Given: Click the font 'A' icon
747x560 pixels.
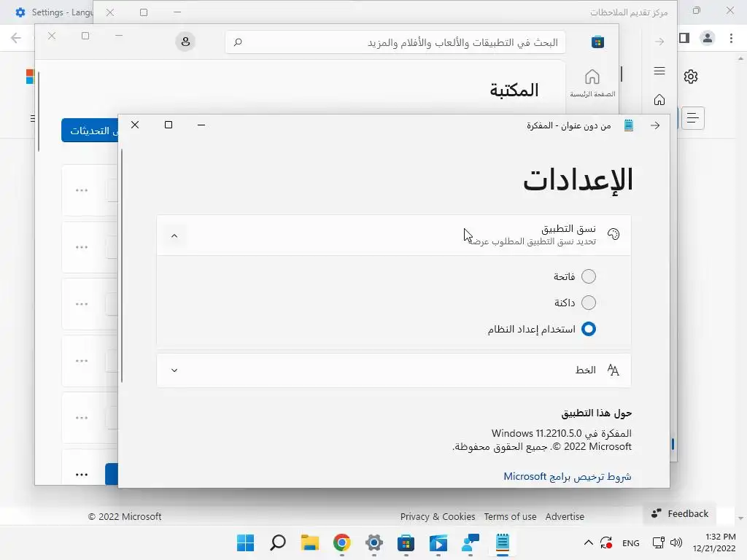Looking at the screenshot, I should click(x=613, y=370).
